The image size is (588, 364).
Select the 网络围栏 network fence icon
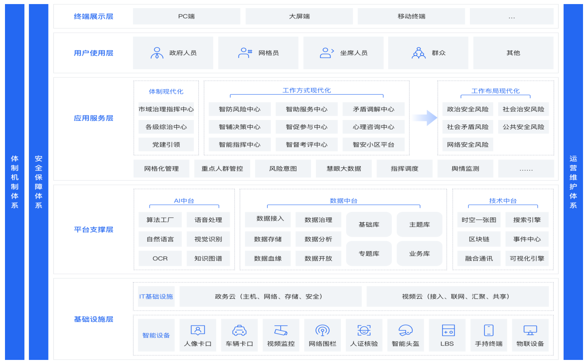(322, 330)
